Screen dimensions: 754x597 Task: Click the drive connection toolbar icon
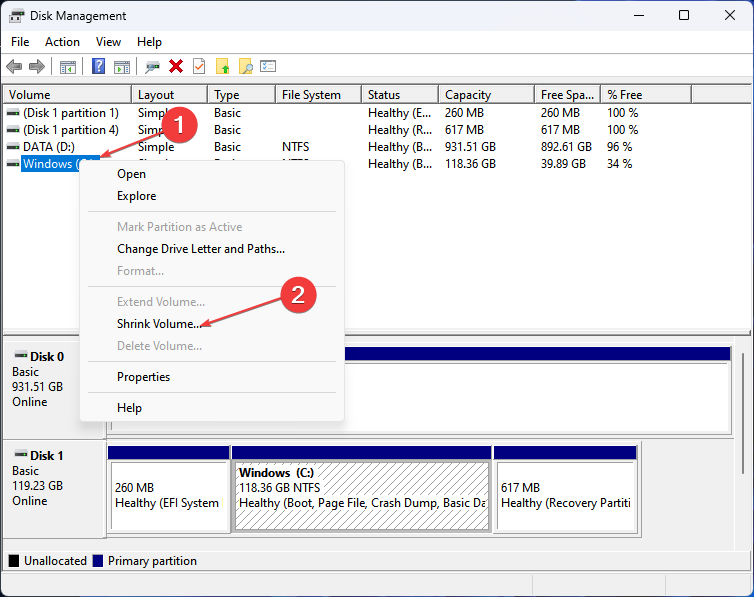pyautogui.click(x=152, y=66)
